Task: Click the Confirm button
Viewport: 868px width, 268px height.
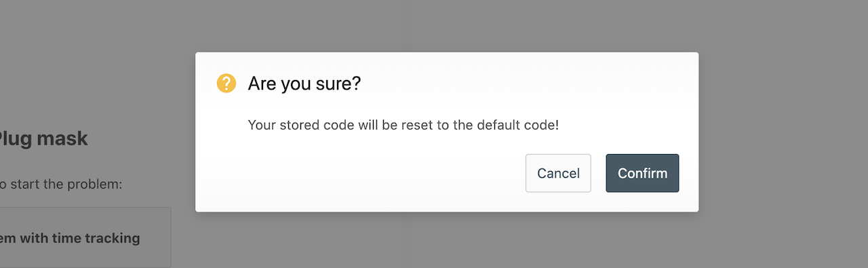Action: (x=642, y=173)
